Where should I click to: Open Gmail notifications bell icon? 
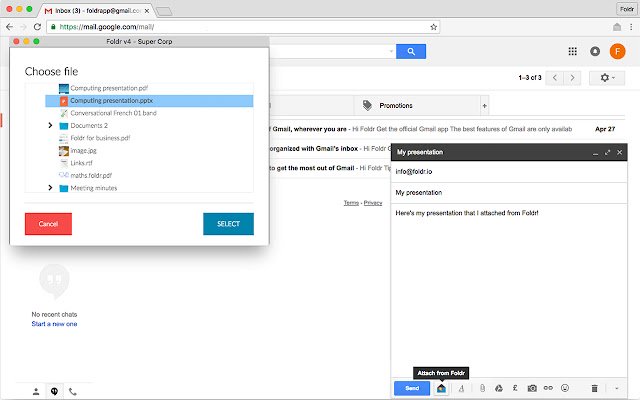tap(595, 51)
